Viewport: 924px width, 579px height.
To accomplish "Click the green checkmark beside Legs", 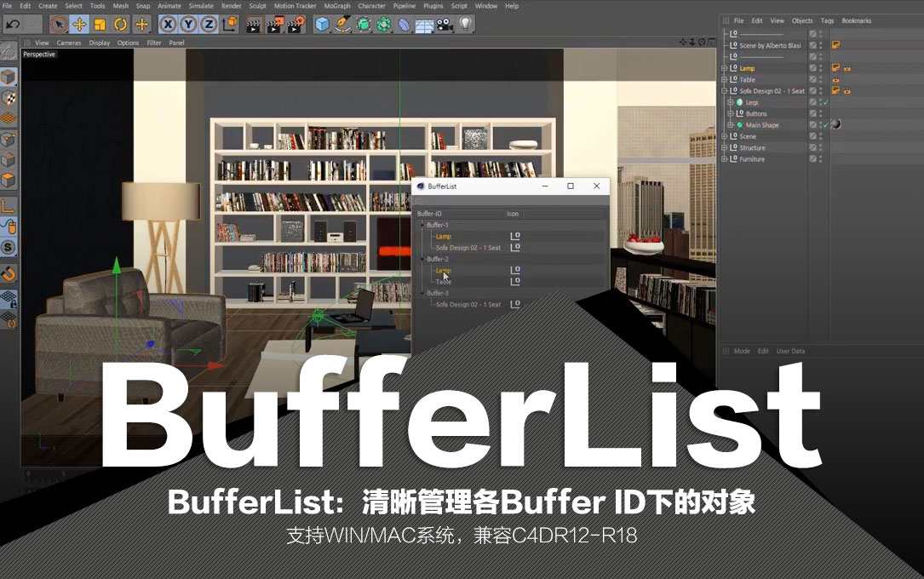I will coord(824,102).
